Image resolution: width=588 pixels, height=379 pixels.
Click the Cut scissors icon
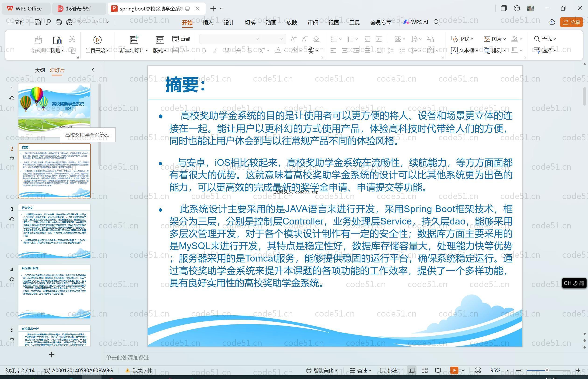72,39
